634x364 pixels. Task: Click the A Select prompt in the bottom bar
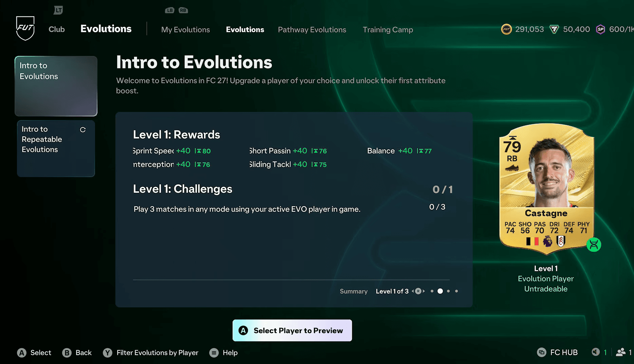click(34, 353)
